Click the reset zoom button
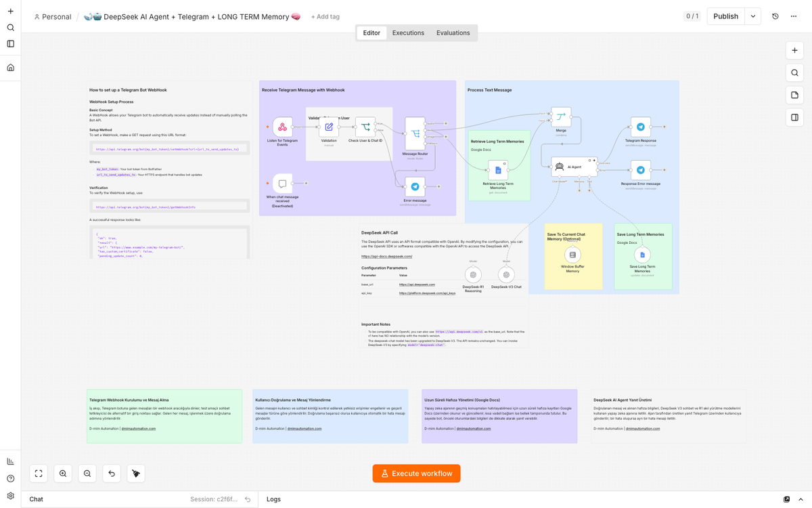This screenshot has height=508, width=812. tap(112, 473)
